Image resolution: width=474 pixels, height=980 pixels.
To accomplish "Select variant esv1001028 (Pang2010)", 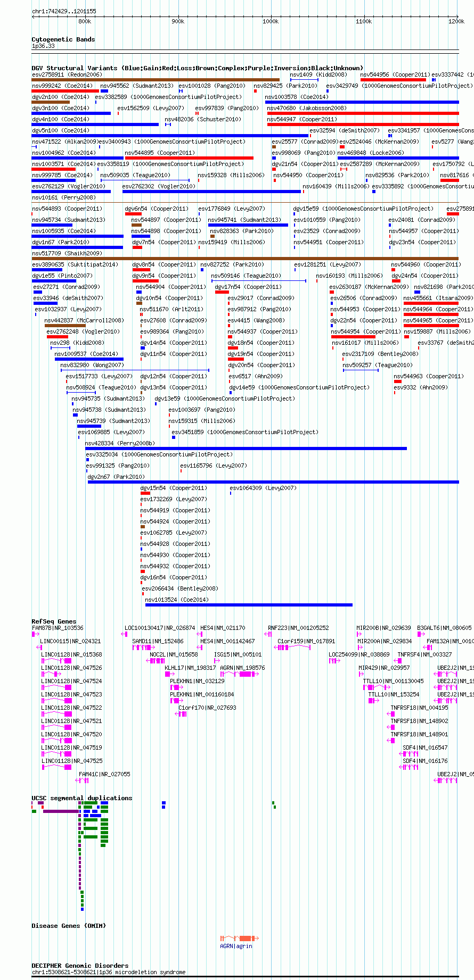I will coord(212,86).
